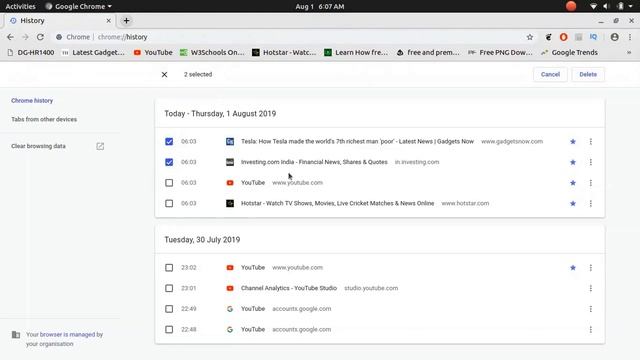Click the network wifi icon in system tray
Image resolution: width=640 pixels, height=360 pixels.
(x=593, y=7)
